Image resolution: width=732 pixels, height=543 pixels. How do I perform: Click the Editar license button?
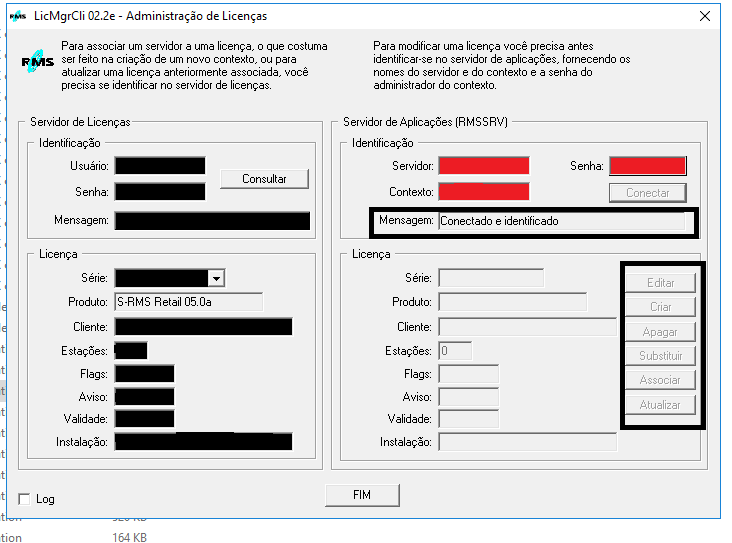pos(660,283)
